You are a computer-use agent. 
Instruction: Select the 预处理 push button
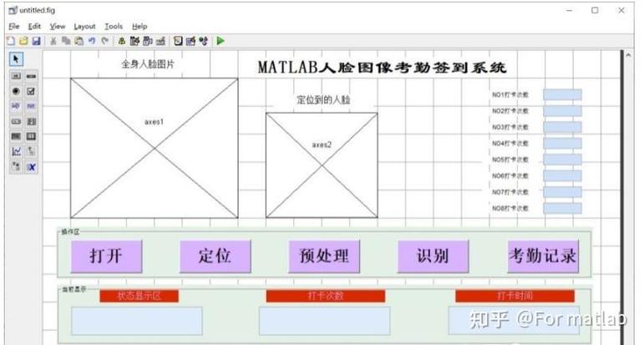[324, 256]
